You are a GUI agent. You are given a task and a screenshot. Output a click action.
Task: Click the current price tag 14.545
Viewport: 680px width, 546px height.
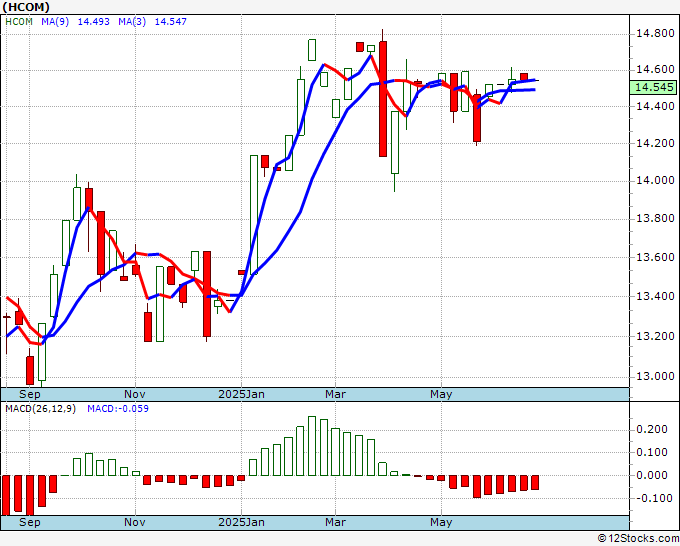654,87
